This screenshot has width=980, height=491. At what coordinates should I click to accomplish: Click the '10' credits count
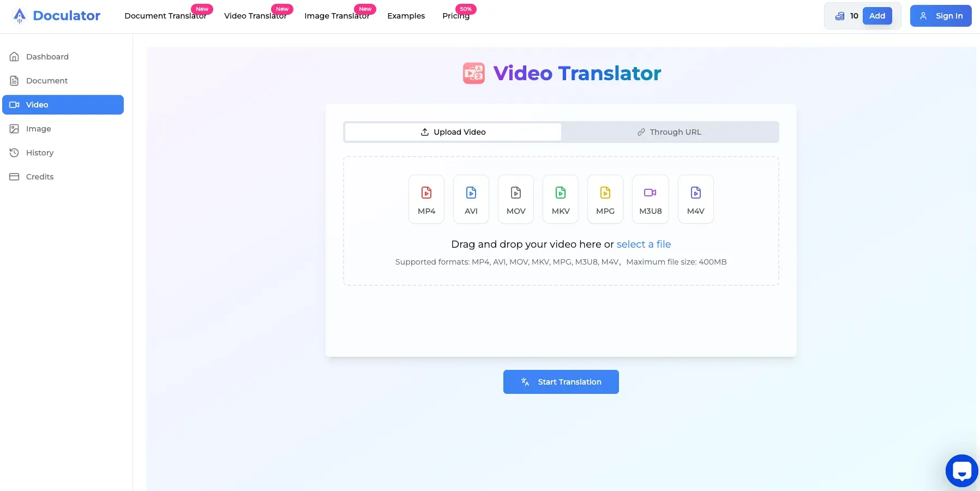854,16
